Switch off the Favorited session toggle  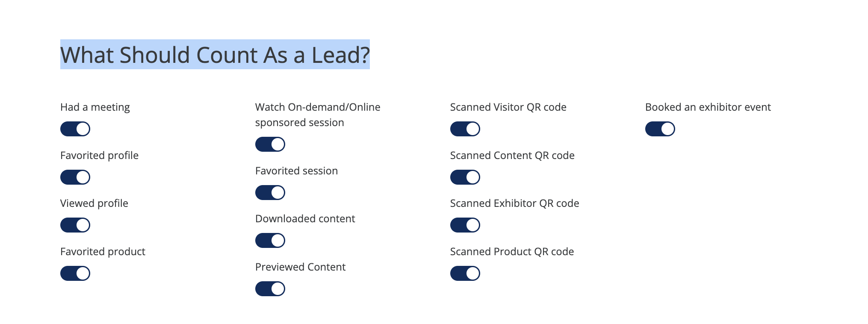[x=270, y=192]
